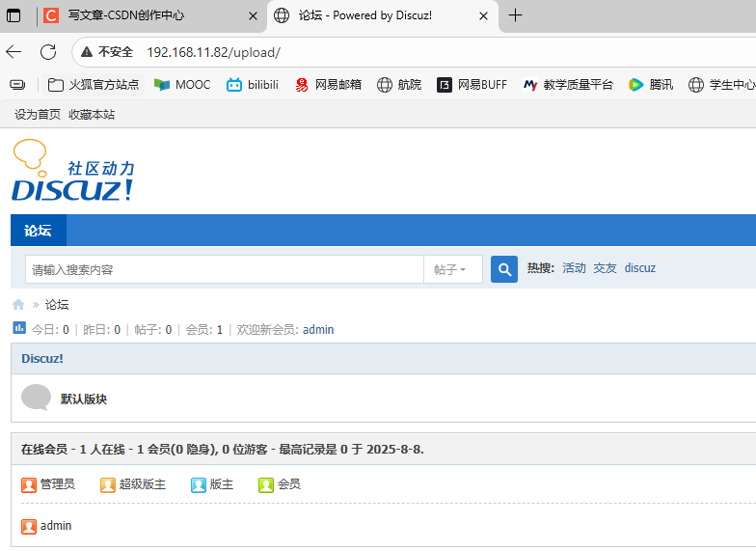Click the 论坛 breadcrumb link
Viewport: 756px width, 551px height.
pyautogui.click(x=57, y=305)
